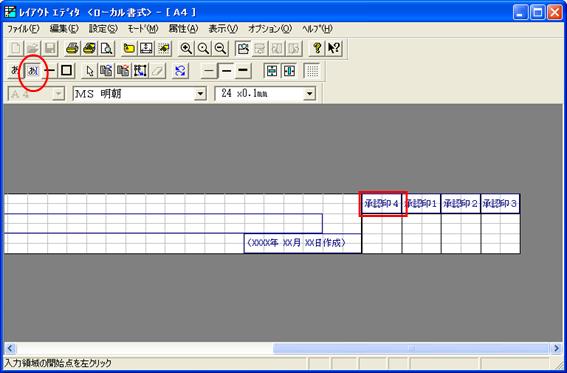This screenshot has height=373, width=567.
Task: Select the 承認印2 cell
Action: coord(461,204)
